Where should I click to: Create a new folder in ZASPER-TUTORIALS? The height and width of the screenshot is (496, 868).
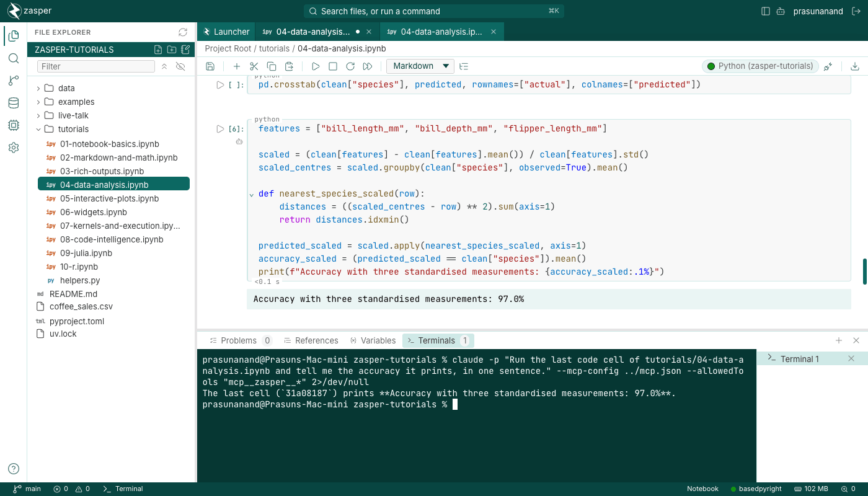tap(172, 50)
